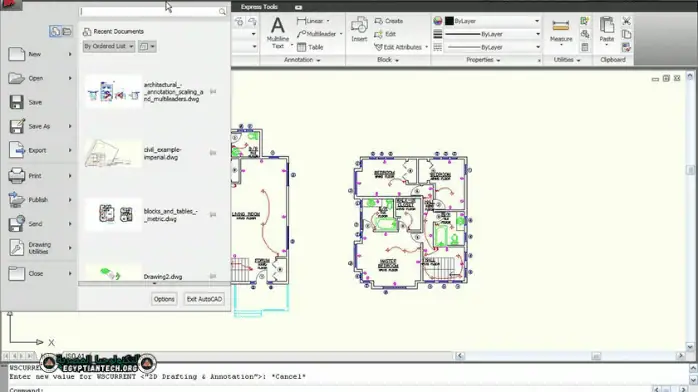This screenshot has height=392, width=698.
Task: Pin the civil_example-imperial.dwg document
Action: point(213,153)
